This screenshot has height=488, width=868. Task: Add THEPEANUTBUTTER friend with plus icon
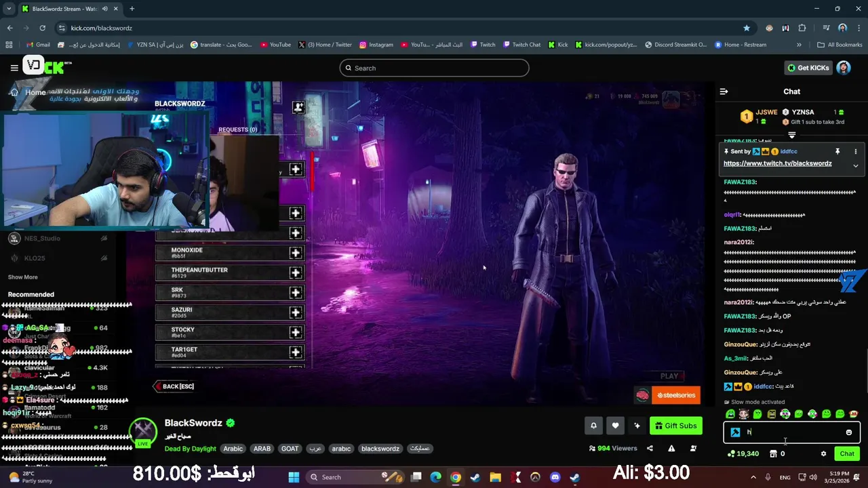tap(295, 272)
